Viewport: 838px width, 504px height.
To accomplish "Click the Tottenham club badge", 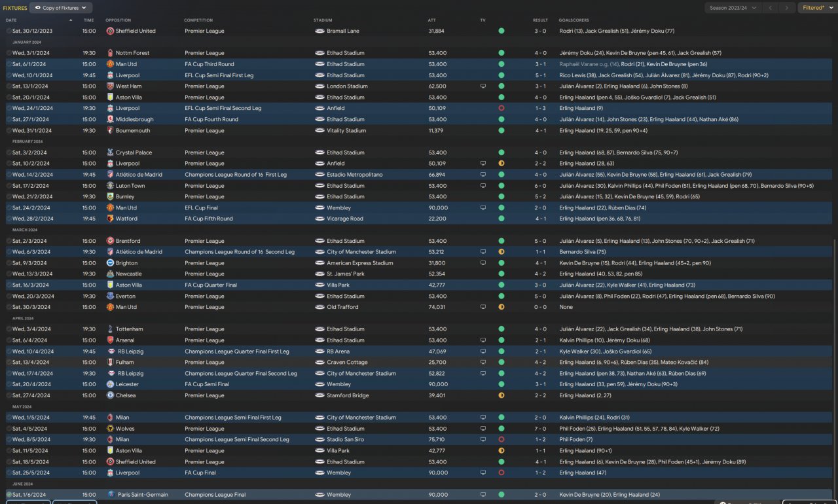I will 110,329.
